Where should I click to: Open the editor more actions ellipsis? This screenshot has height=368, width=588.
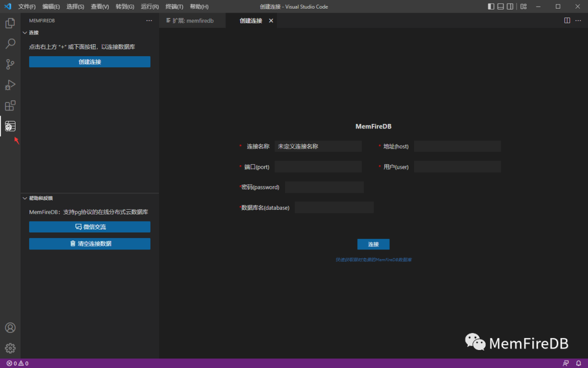point(578,20)
